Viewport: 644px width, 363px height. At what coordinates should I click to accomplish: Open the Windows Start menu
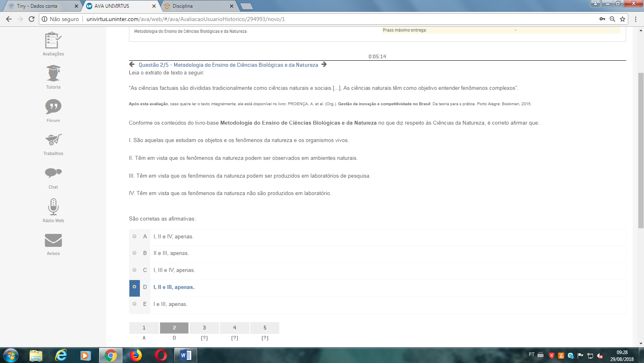tap(11, 355)
